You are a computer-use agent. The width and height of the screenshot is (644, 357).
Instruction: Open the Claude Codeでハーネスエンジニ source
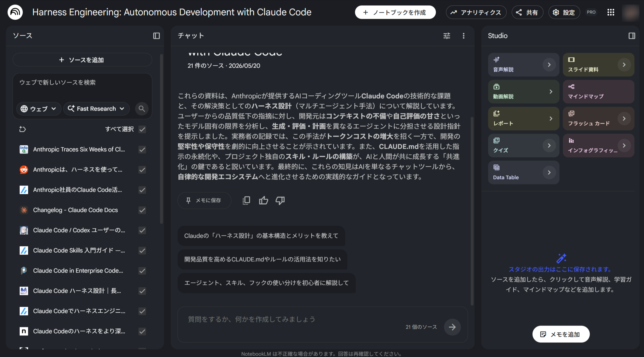coord(79,311)
